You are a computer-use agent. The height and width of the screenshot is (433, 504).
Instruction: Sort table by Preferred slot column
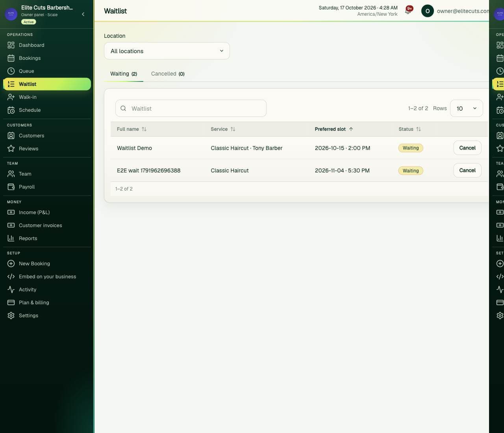tap(334, 129)
